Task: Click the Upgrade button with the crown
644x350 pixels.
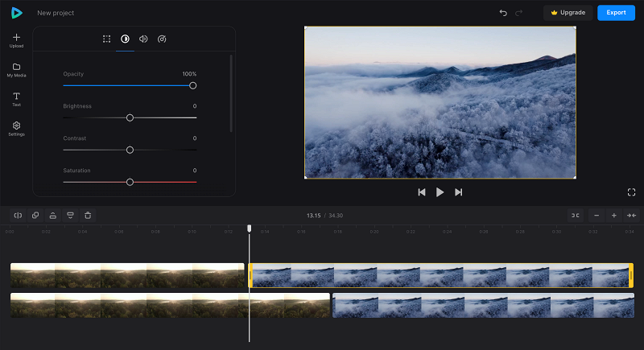Action: click(x=568, y=13)
